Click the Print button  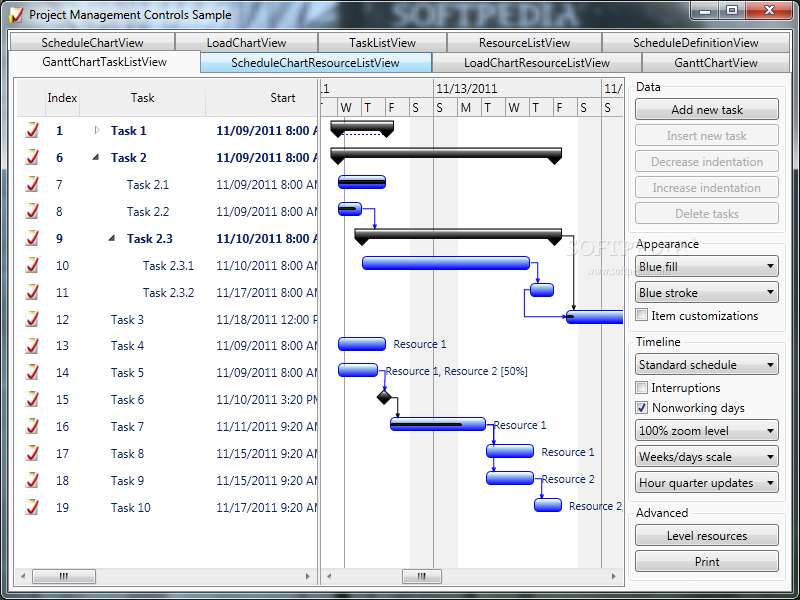coord(707,561)
